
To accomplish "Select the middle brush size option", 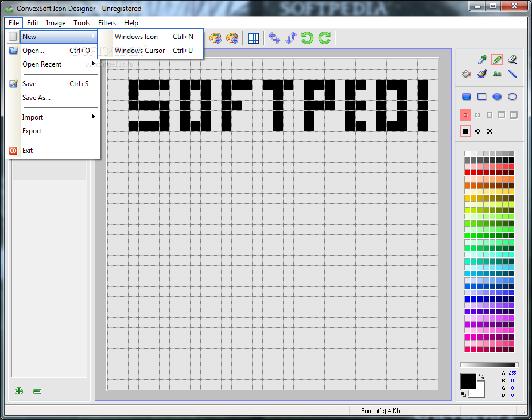I will click(x=490, y=115).
